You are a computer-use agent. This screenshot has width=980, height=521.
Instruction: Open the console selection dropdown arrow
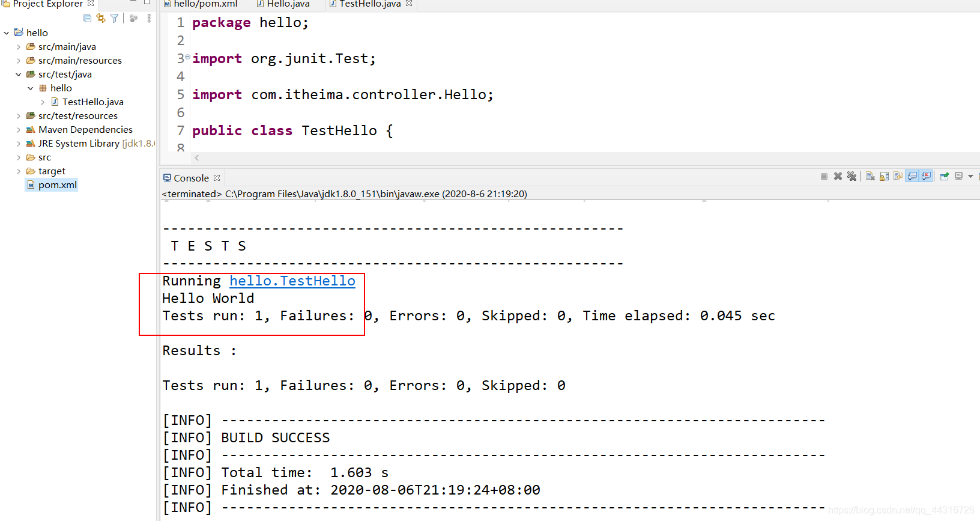click(x=970, y=176)
